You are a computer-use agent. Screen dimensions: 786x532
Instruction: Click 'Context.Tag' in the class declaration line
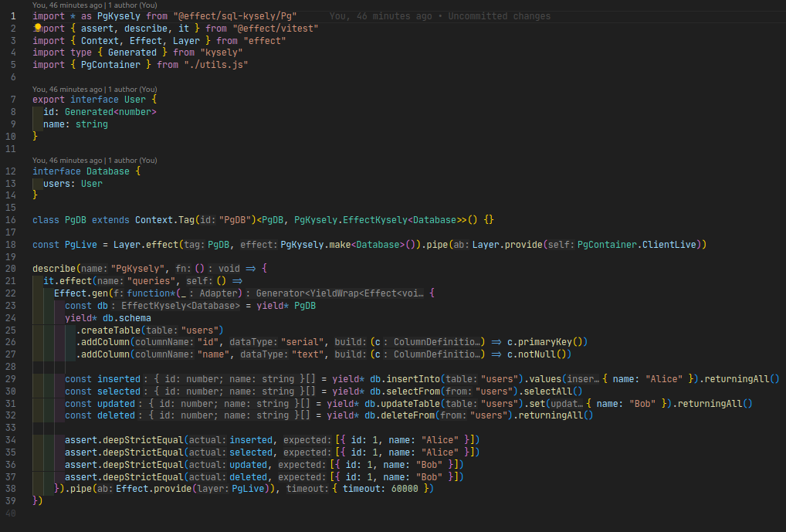coord(164,219)
